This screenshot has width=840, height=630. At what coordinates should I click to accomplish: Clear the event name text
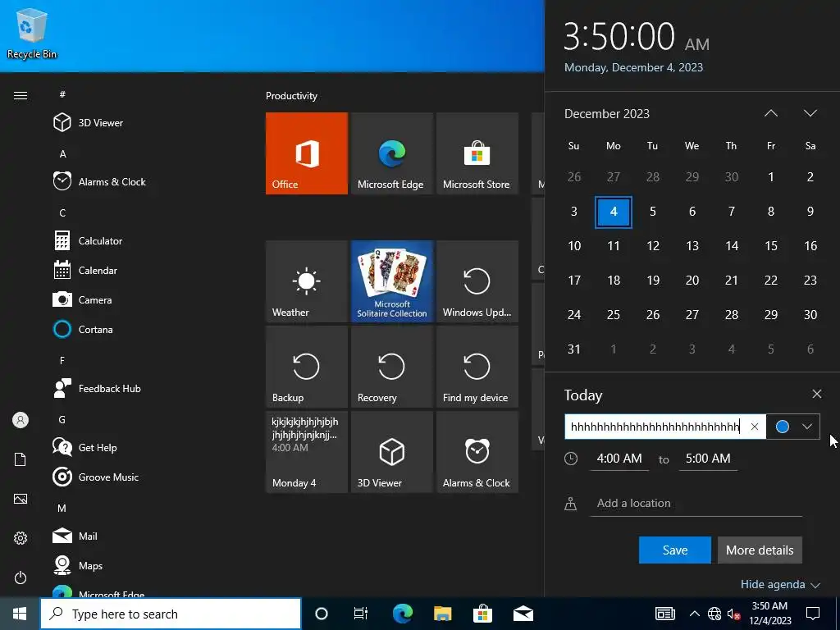(755, 427)
